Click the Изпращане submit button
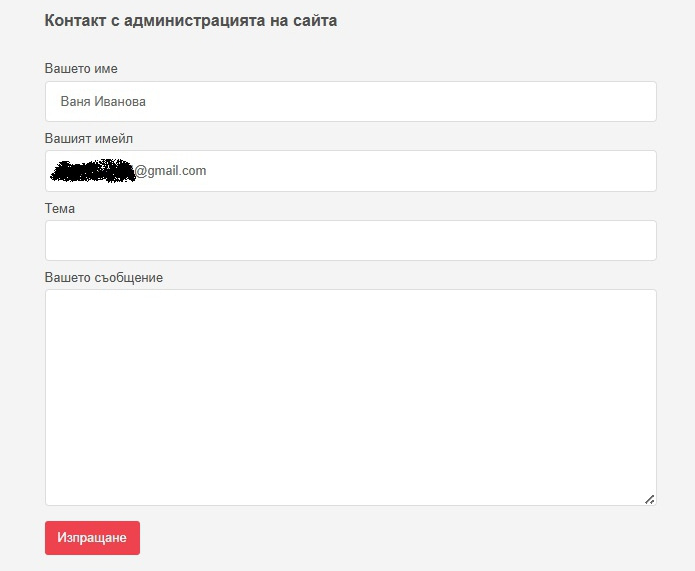Image resolution: width=695 pixels, height=571 pixels. (x=92, y=538)
